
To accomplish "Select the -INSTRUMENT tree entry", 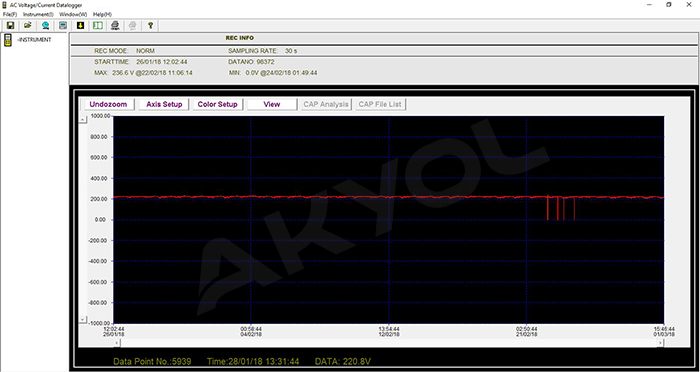I will (x=34, y=40).
